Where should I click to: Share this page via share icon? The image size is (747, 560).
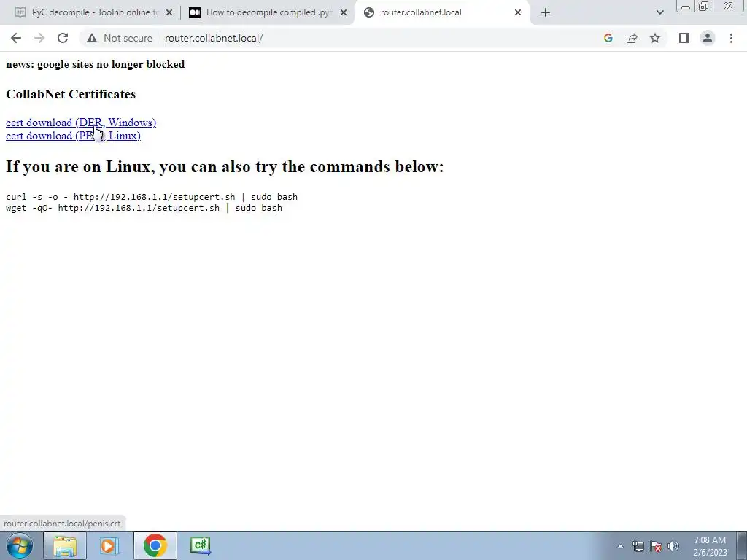tap(632, 38)
